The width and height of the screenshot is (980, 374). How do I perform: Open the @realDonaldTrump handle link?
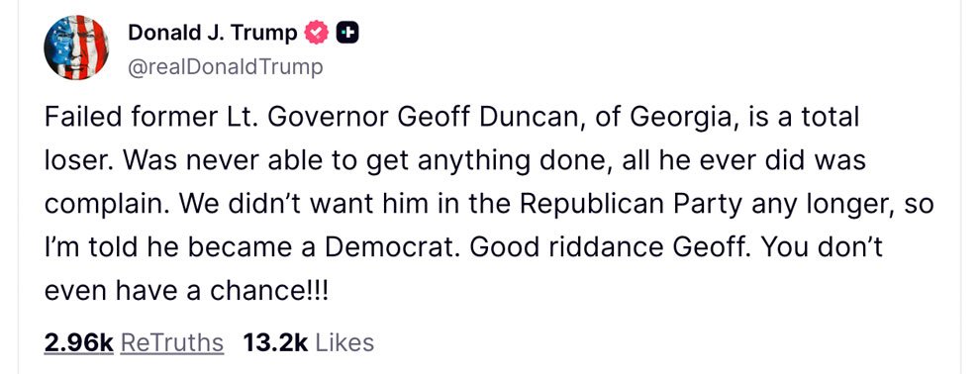point(226,67)
